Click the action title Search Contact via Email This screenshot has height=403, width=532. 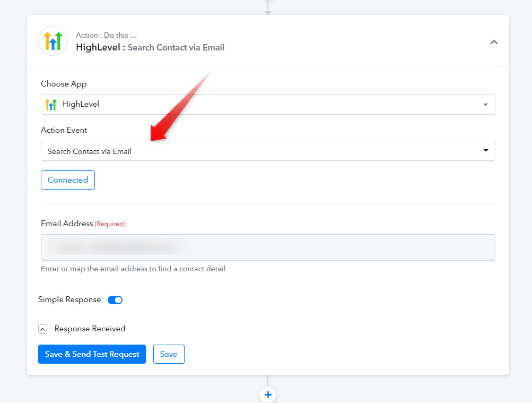176,48
